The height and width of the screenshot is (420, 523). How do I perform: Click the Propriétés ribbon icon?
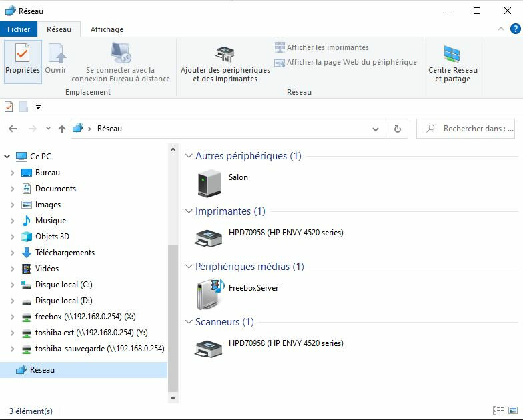pos(23,59)
